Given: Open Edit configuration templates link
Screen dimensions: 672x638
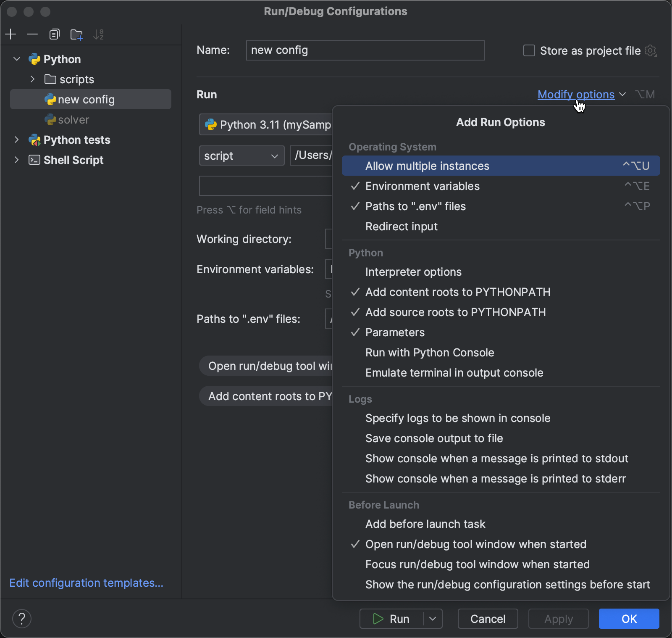Looking at the screenshot, I should pos(86,583).
